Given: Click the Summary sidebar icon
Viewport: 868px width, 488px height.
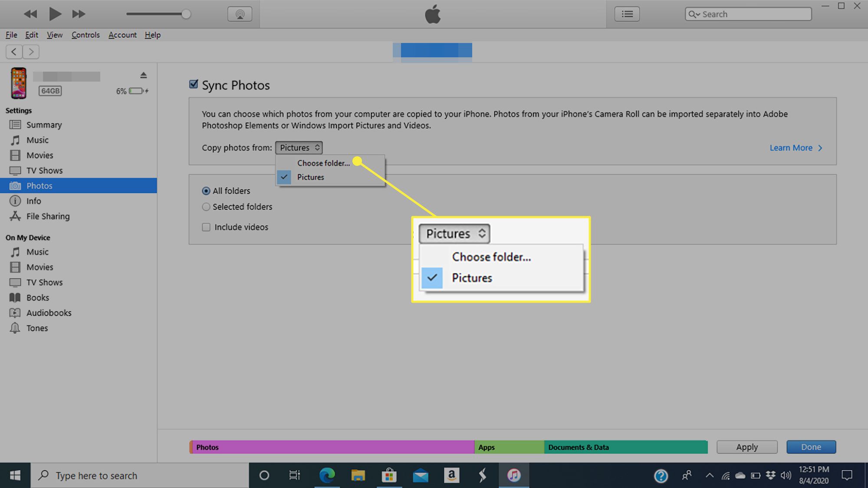Looking at the screenshot, I should coord(15,124).
